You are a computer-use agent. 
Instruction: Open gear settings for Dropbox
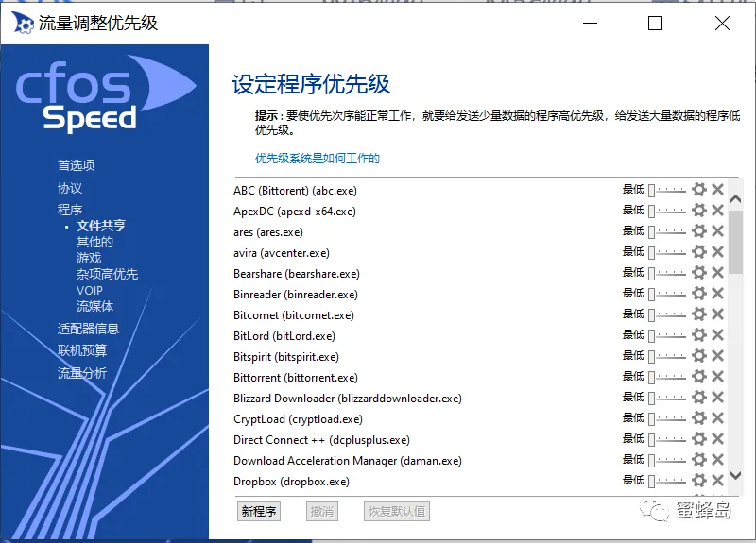[x=699, y=480]
